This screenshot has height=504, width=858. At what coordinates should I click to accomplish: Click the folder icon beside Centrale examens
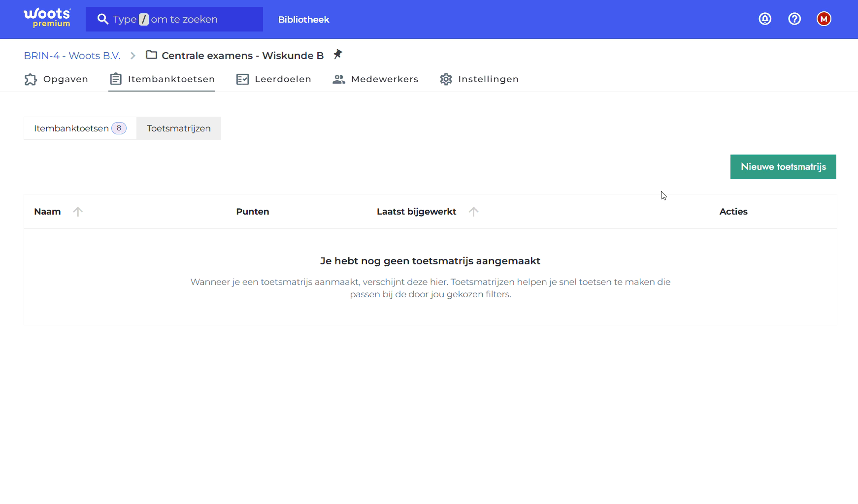152,55
